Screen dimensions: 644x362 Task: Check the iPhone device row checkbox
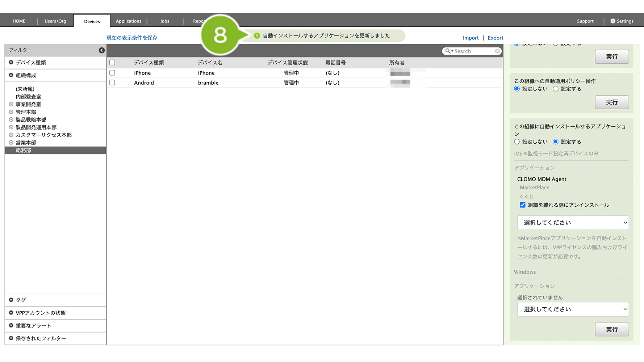click(112, 73)
